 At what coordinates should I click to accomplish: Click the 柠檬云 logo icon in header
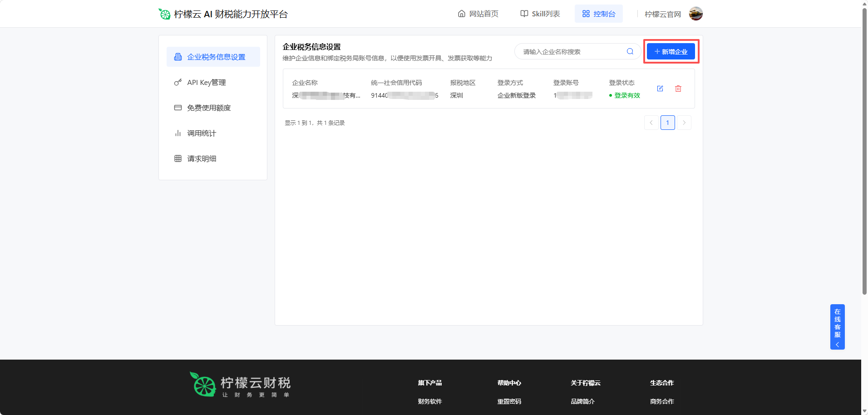click(164, 14)
